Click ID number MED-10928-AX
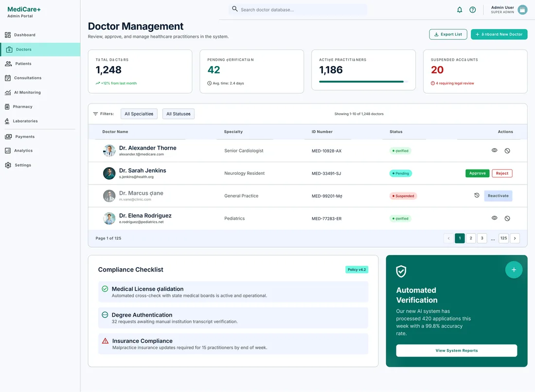 pyautogui.click(x=326, y=151)
